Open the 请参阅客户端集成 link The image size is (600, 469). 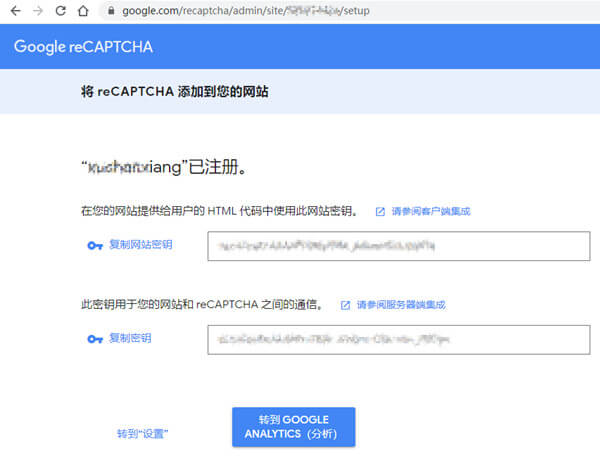click(x=430, y=211)
